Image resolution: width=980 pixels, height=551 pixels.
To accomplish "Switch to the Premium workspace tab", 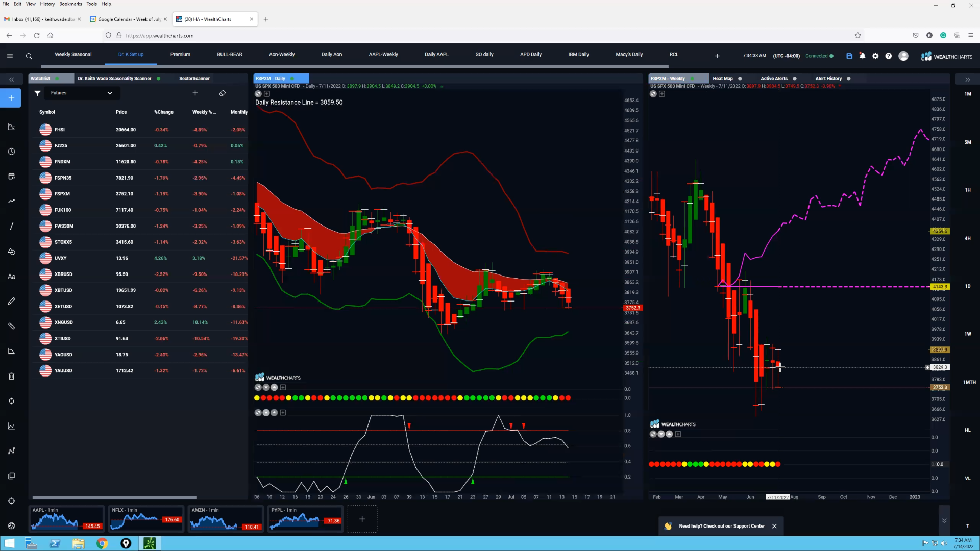I will (180, 54).
